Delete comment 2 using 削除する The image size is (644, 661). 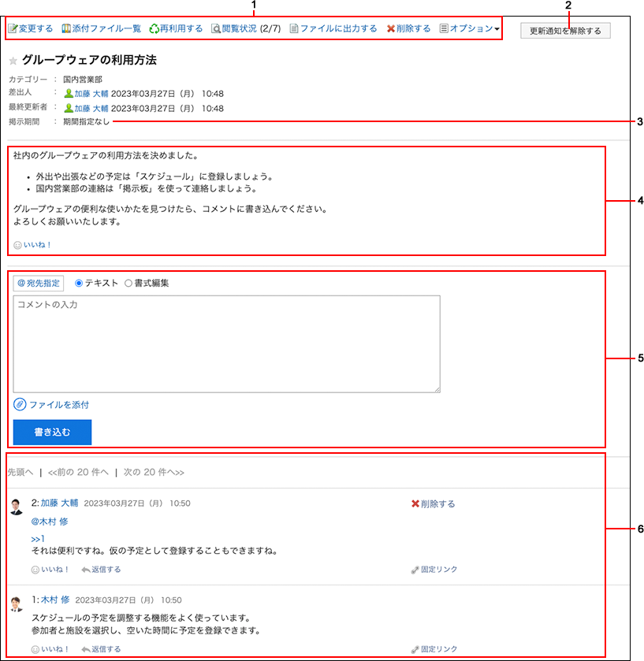pos(433,504)
